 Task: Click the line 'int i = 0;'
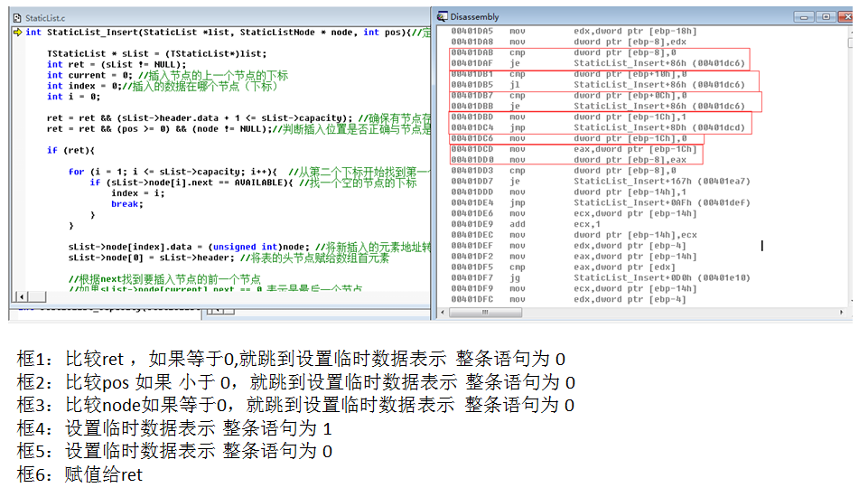point(73,97)
